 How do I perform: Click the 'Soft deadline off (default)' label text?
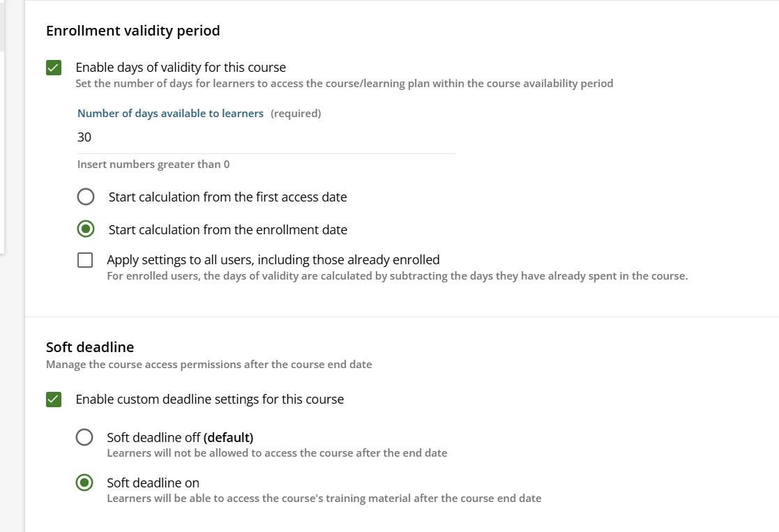[180, 438]
